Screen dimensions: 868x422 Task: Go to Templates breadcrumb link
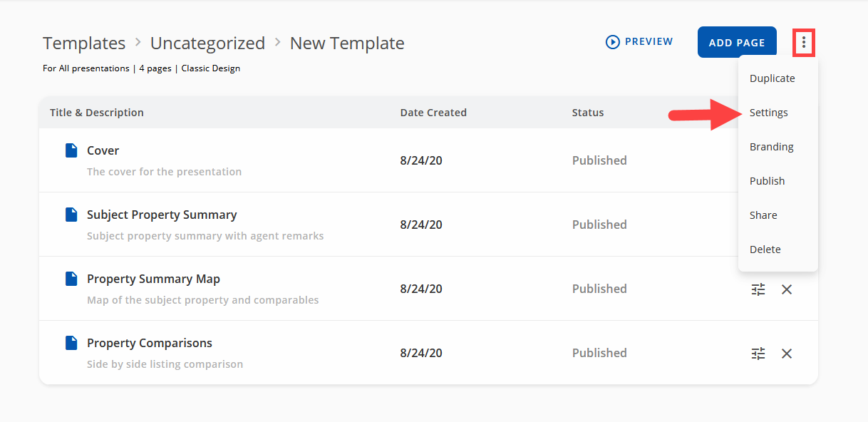pyautogui.click(x=84, y=43)
